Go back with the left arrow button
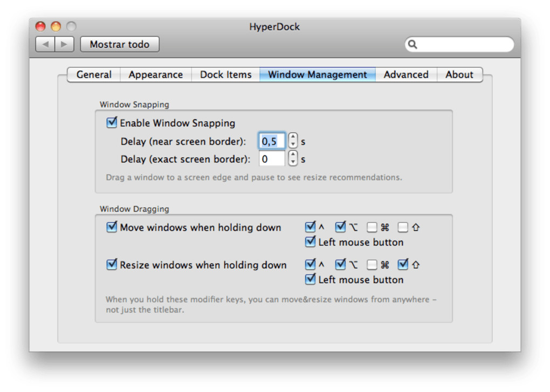This screenshot has width=550, height=392. pos(45,44)
